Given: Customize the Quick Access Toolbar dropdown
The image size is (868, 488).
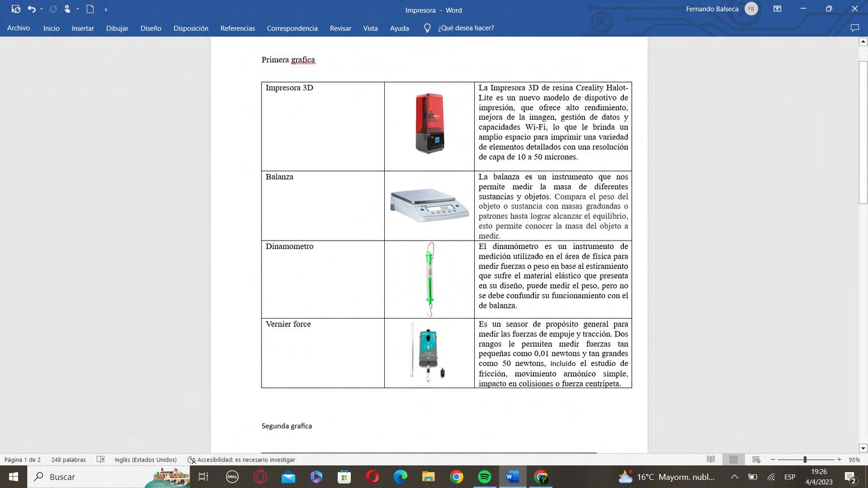Looking at the screenshot, I should click(106, 10).
